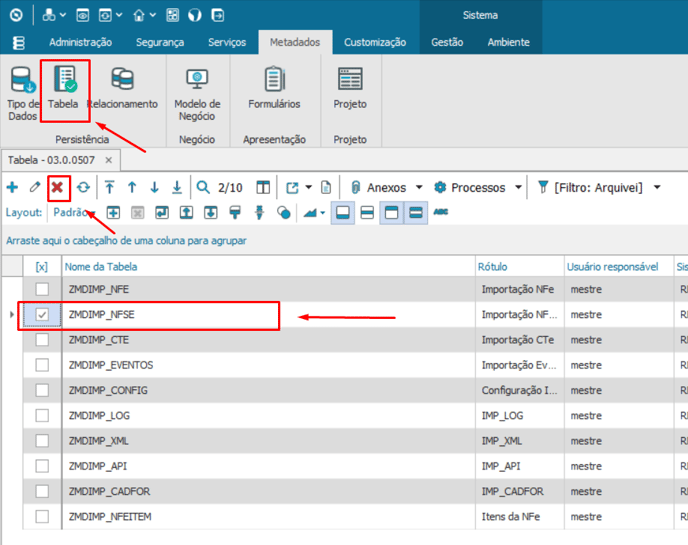The height and width of the screenshot is (545, 688).
Task: Check the ZMDIMP_CTE row checkbox
Action: tap(42, 340)
